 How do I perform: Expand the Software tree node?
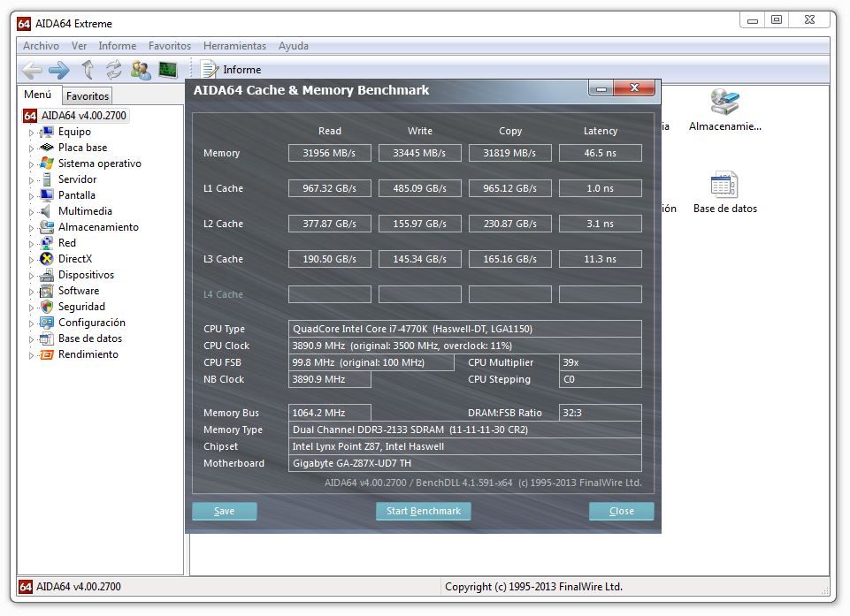pyautogui.click(x=31, y=292)
